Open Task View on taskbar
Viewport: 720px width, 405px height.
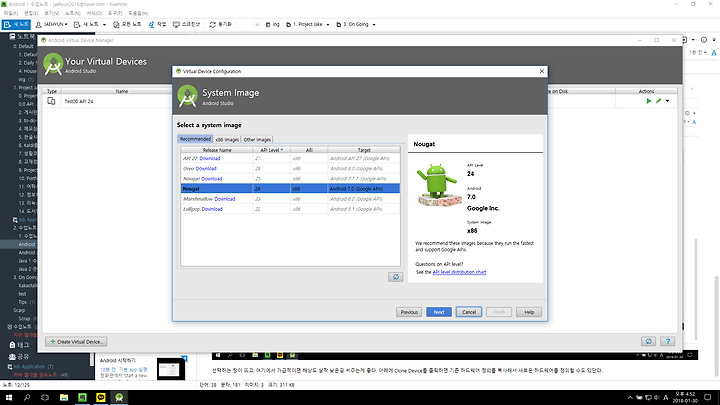(x=45, y=398)
